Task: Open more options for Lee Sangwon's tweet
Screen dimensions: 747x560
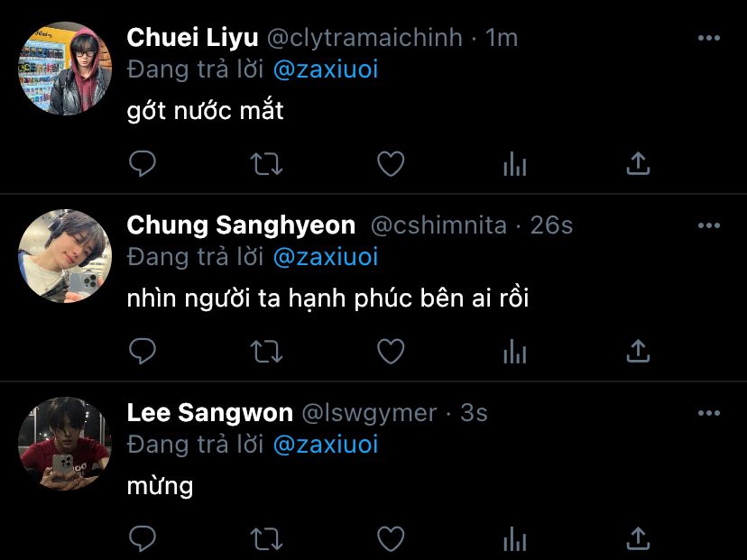Action: tap(709, 413)
